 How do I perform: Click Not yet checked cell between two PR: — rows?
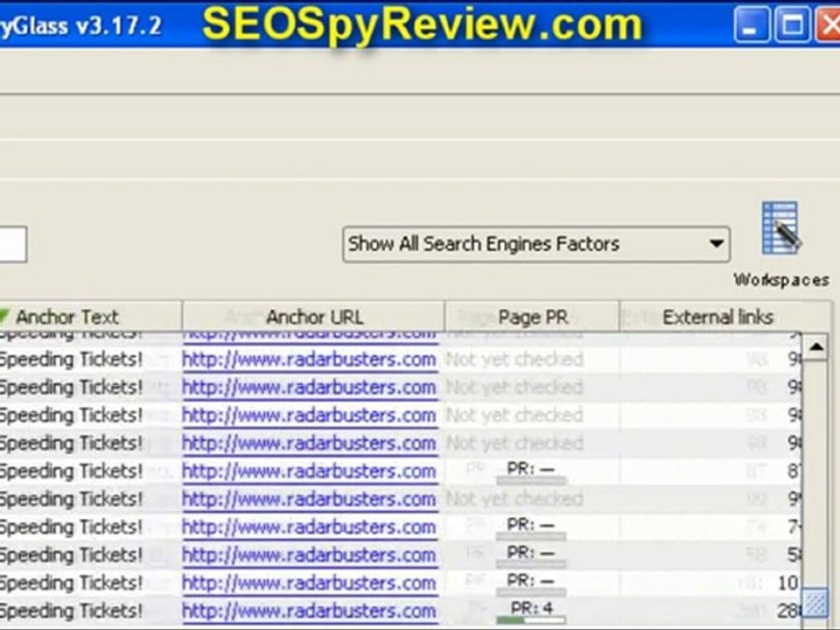pos(514,500)
